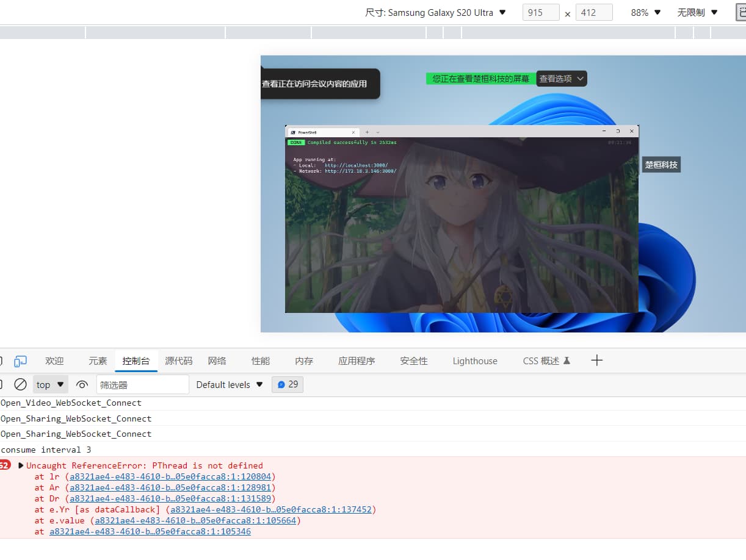Open stack link ending 1:105664
Image resolution: width=746 pixels, height=560 pixels.
pos(196,520)
